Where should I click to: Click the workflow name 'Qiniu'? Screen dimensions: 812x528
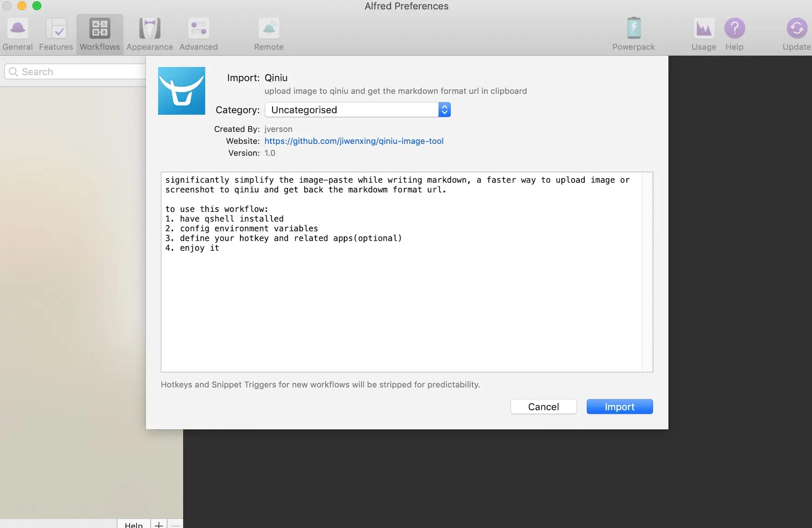pyautogui.click(x=276, y=78)
